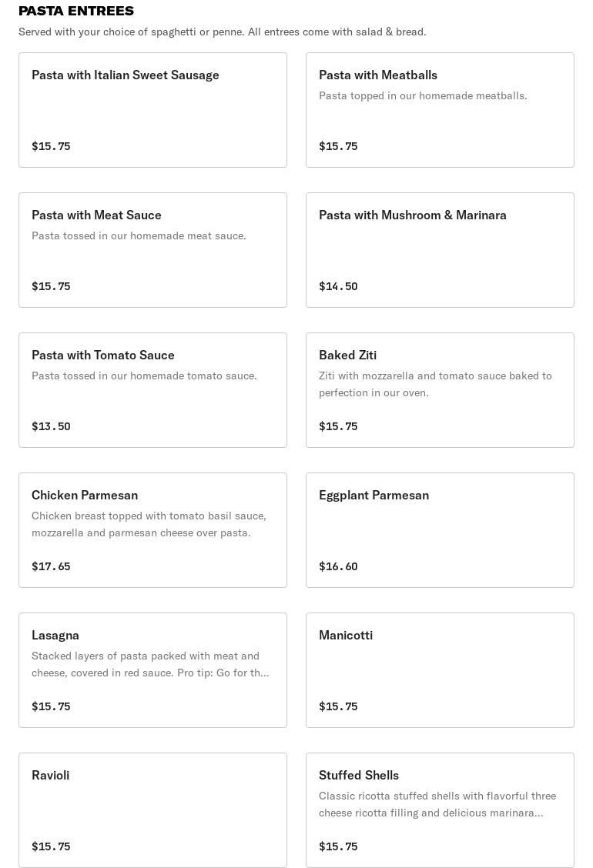Image resolution: width=593 pixels, height=868 pixels.
Task: Click the Baked Ziti item title
Action: 347,356
